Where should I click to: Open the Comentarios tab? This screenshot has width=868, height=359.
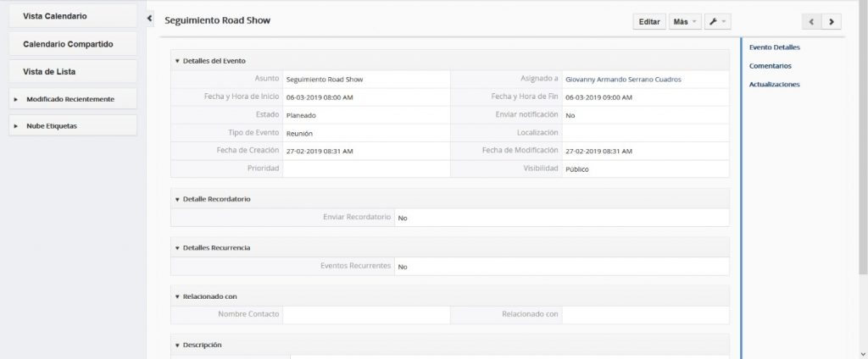[x=771, y=65]
